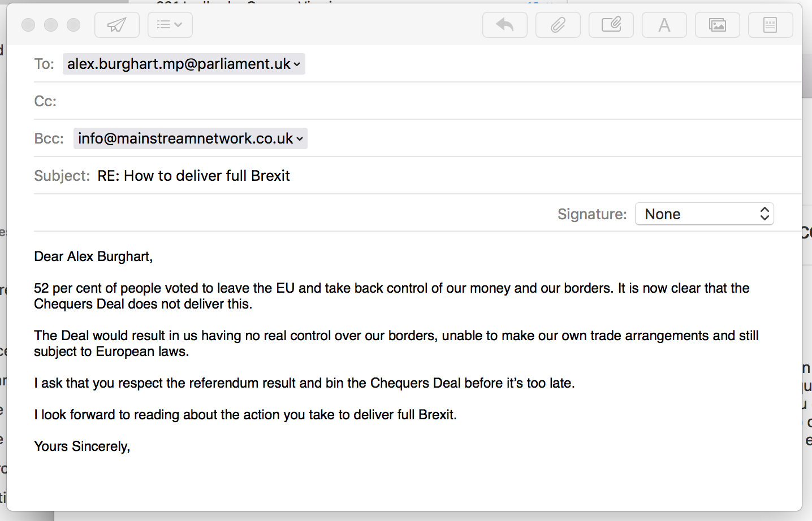
Task: Open the Photo Browser icon
Action: [x=717, y=25]
